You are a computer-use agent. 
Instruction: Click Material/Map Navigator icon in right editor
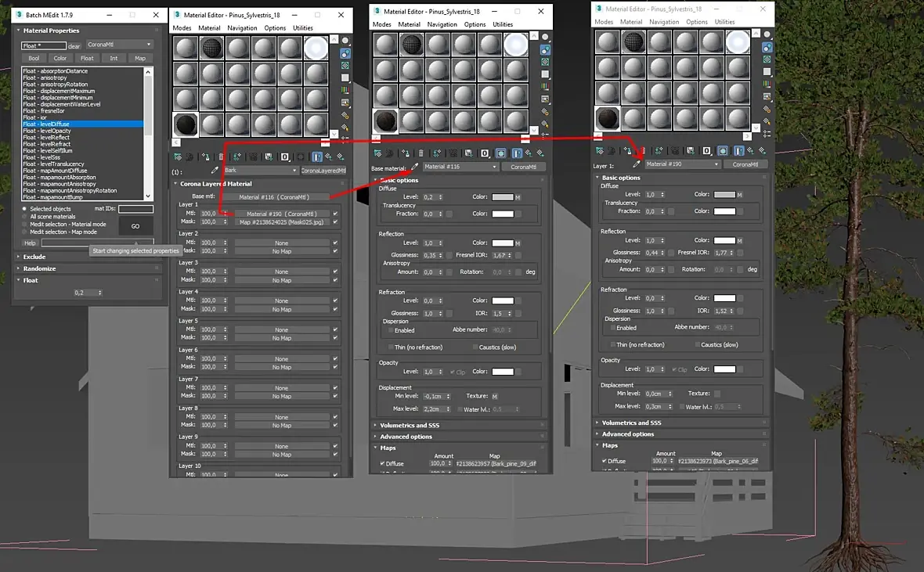[767, 135]
